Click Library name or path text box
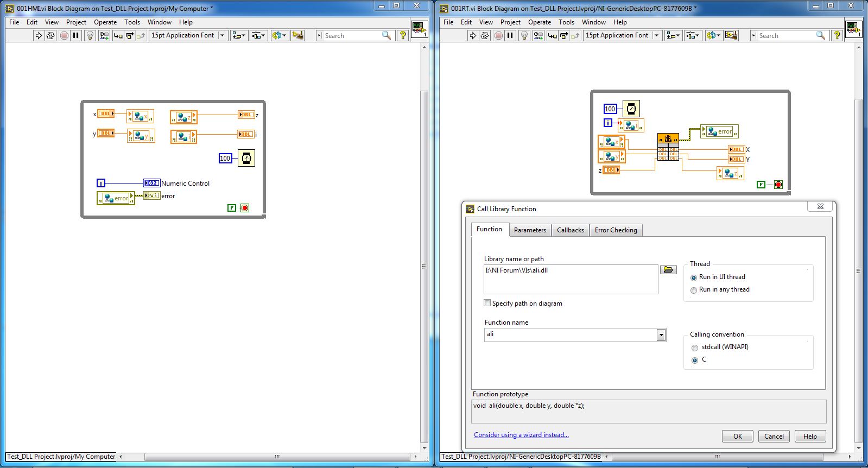This screenshot has width=868, height=468. tap(571, 279)
